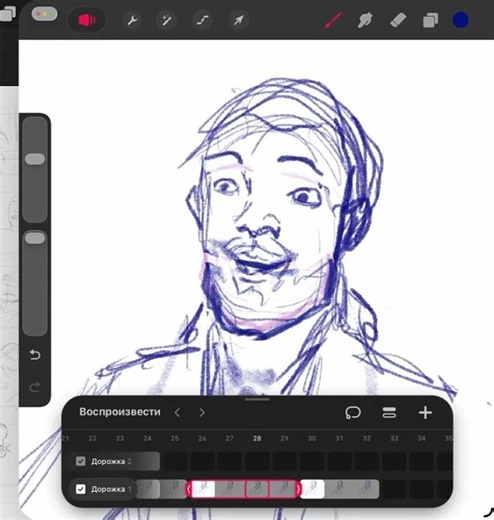The height and width of the screenshot is (520, 494).
Task: Jump to frame number 25
Action: coord(175,438)
